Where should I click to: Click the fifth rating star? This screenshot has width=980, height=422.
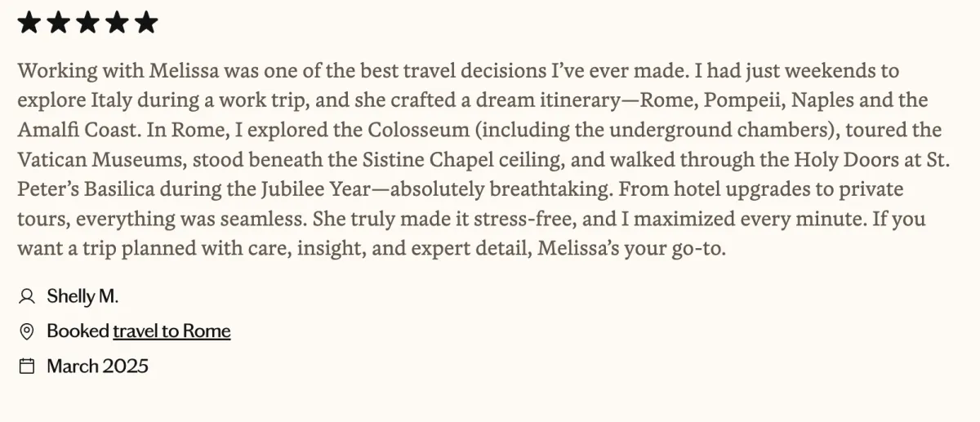[x=146, y=22]
